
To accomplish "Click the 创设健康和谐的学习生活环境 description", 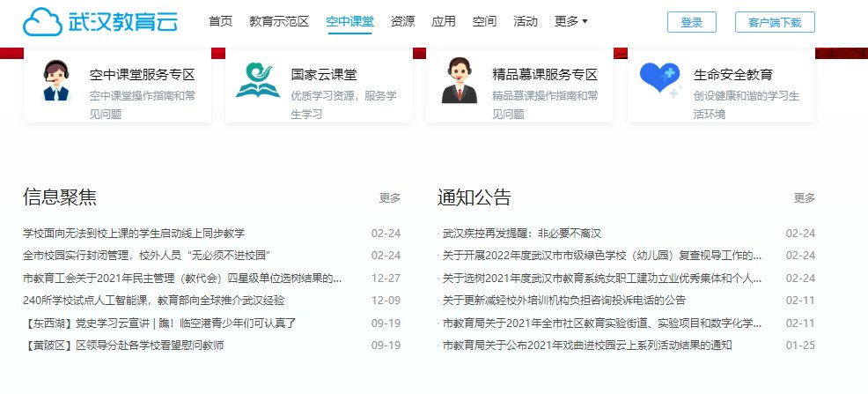I will [747, 105].
